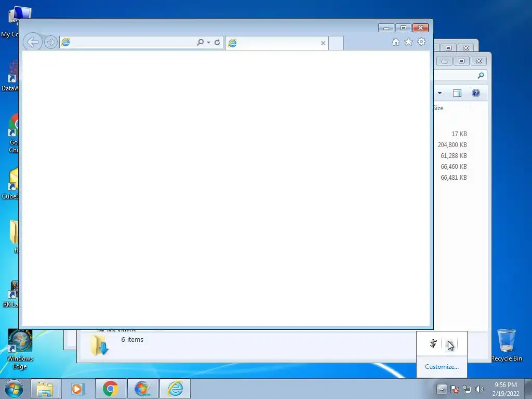Select the file size 66,481 KB
This screenshot has height=399, width=532.
(x=454, y=178)
